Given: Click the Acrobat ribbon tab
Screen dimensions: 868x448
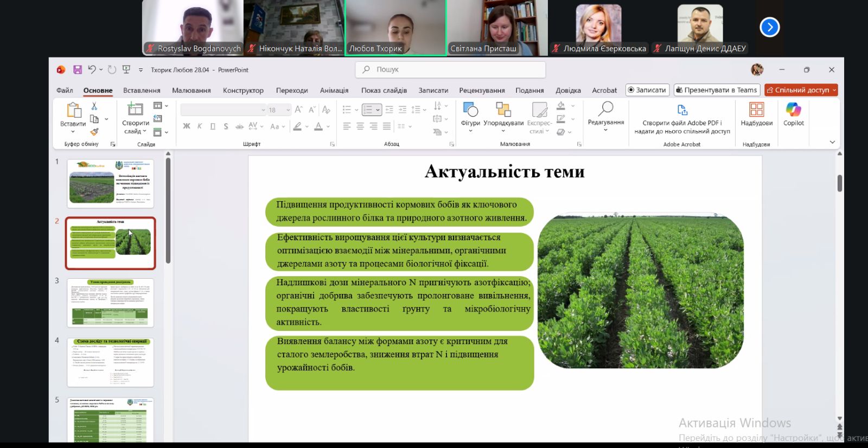Looking at the screenshot, I should coord(604,90).
